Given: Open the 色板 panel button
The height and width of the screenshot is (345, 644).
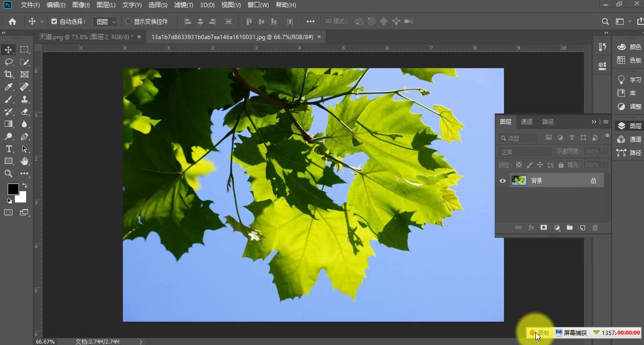Looking at the screenshot, I should pos(629,60).
